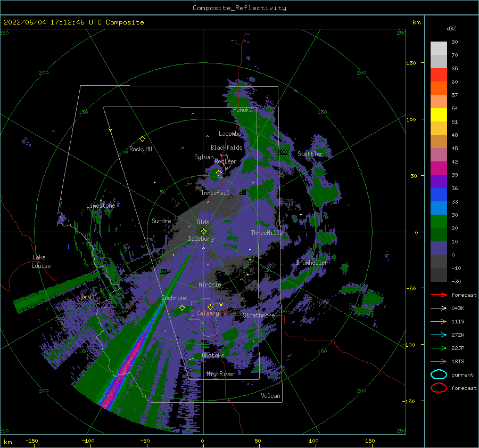This screenshot has height=448, width=479.
Task: Click the white 04DK arrow in legend
Action: (x=439, y=308)
